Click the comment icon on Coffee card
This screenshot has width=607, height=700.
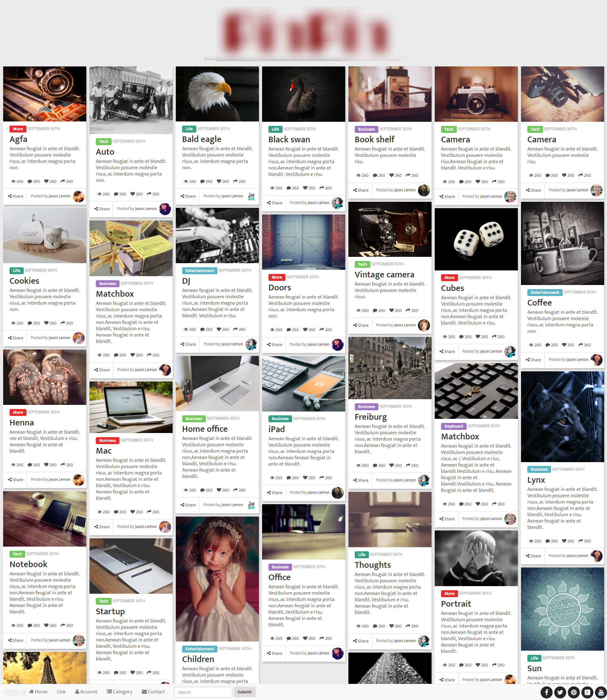click(x=548, y=344)
